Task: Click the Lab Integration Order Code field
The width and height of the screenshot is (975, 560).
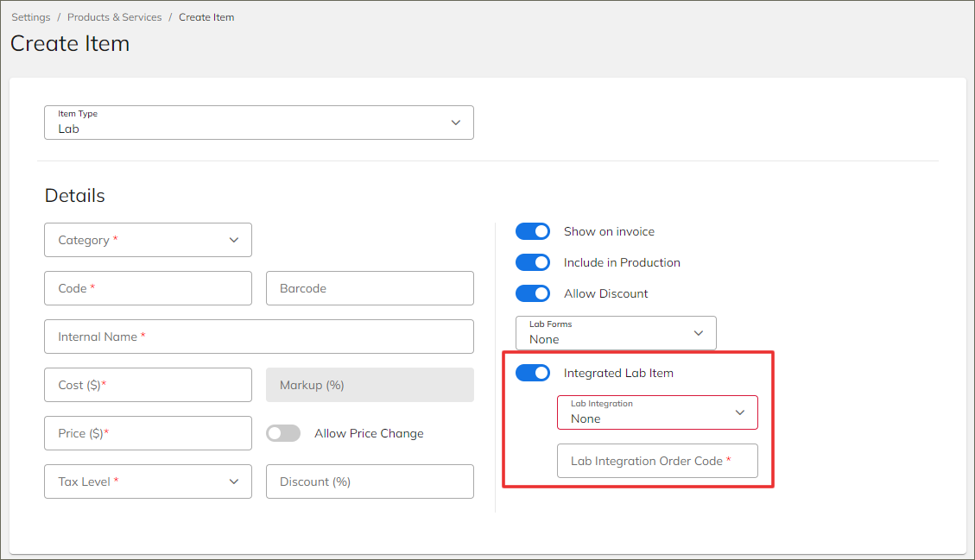Action: [x=657, y=461]
